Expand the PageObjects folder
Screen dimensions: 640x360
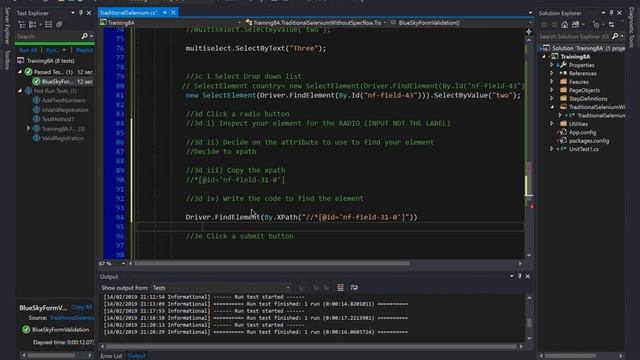pos(552,90)
